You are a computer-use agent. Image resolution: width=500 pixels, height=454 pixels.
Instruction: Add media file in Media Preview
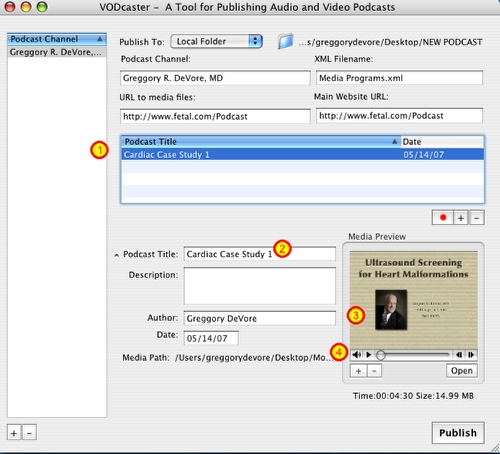pos(358,371)
